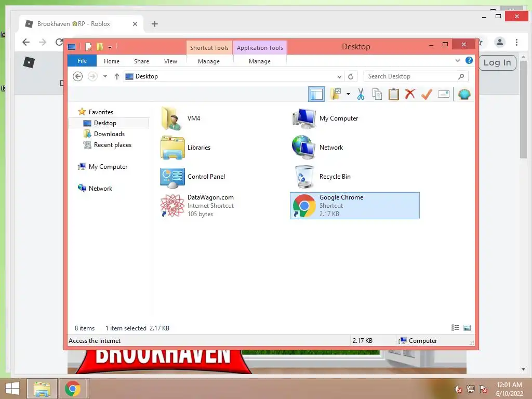Expand the ribbon with the chevron

coord(457,61)
